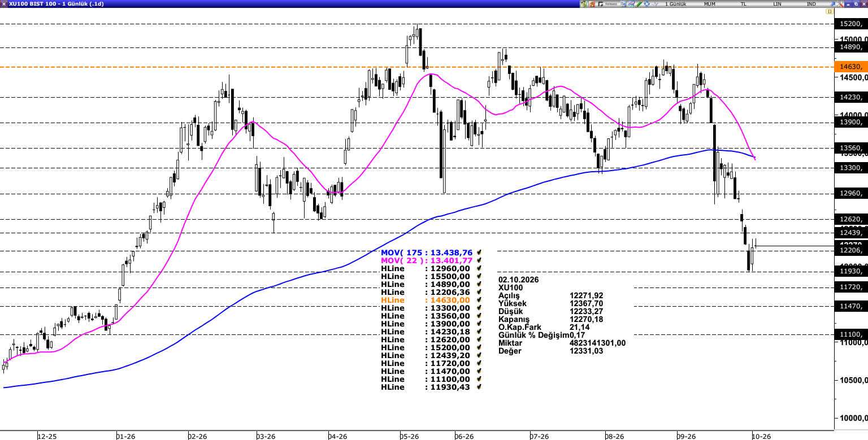This screenshot has width=868, height=440.
Task: Click the blue arrow detach icon
Action: (832, 4)
